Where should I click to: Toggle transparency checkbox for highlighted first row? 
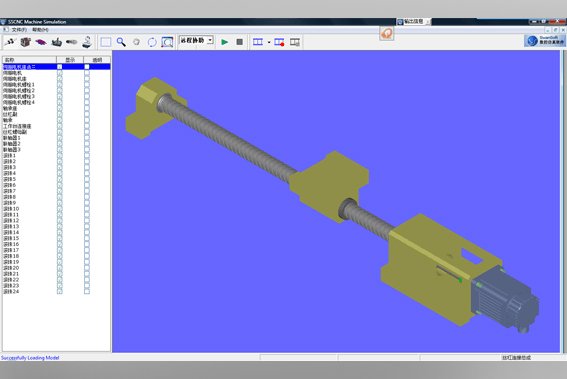point(87,67)
